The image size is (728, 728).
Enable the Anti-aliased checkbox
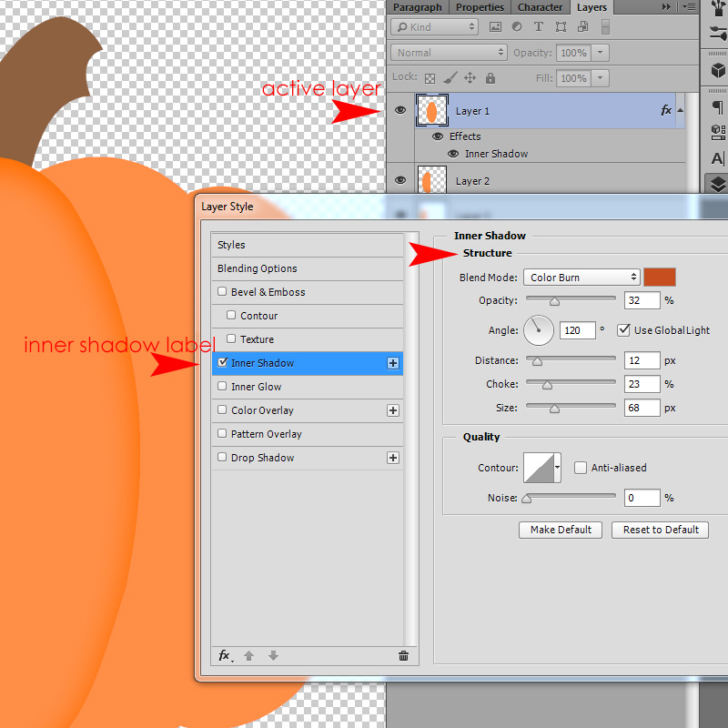pyautogui.click(x=580, y=468)
